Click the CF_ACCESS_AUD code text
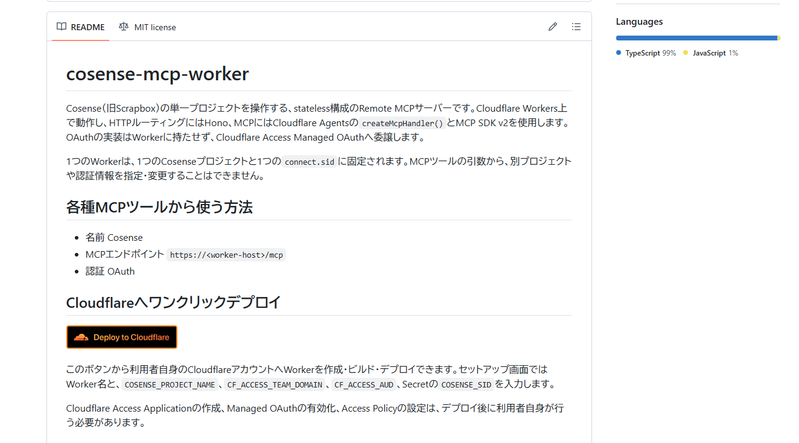 point(363,385)
